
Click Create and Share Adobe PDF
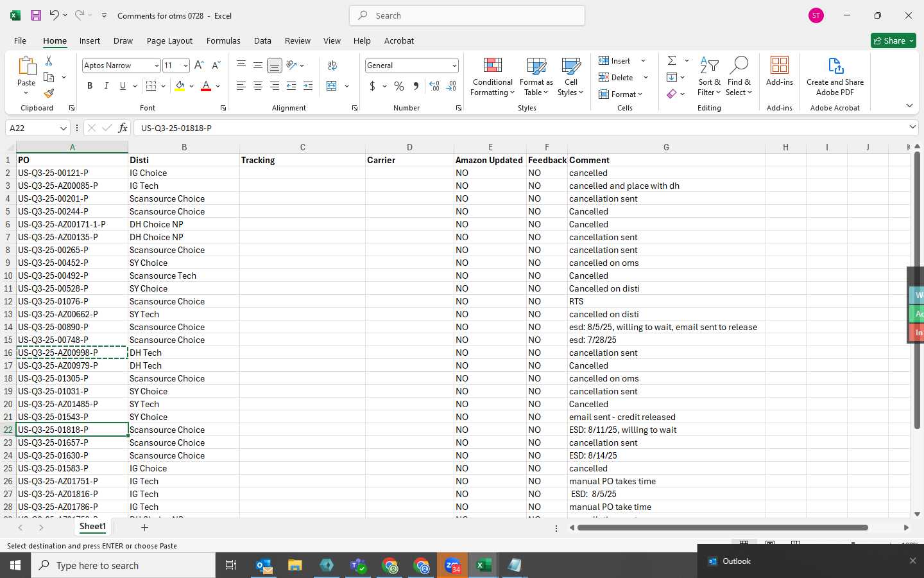(835, 76)
